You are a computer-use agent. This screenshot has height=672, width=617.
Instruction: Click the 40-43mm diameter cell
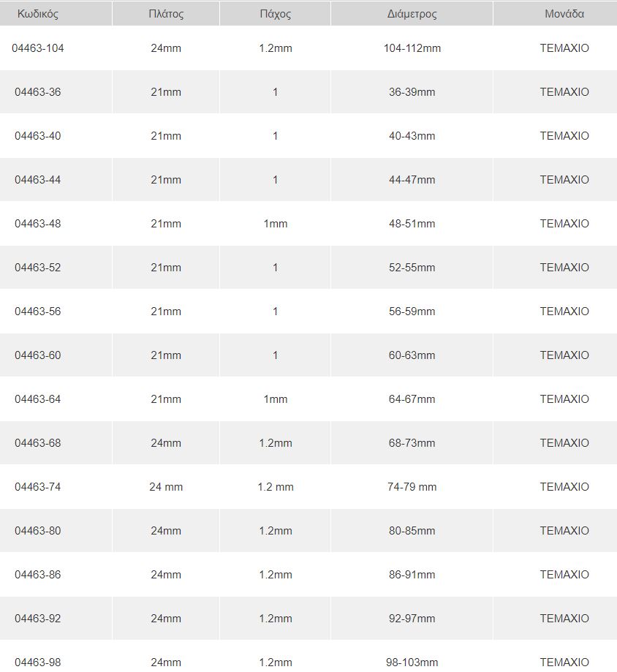coord(412,136)
